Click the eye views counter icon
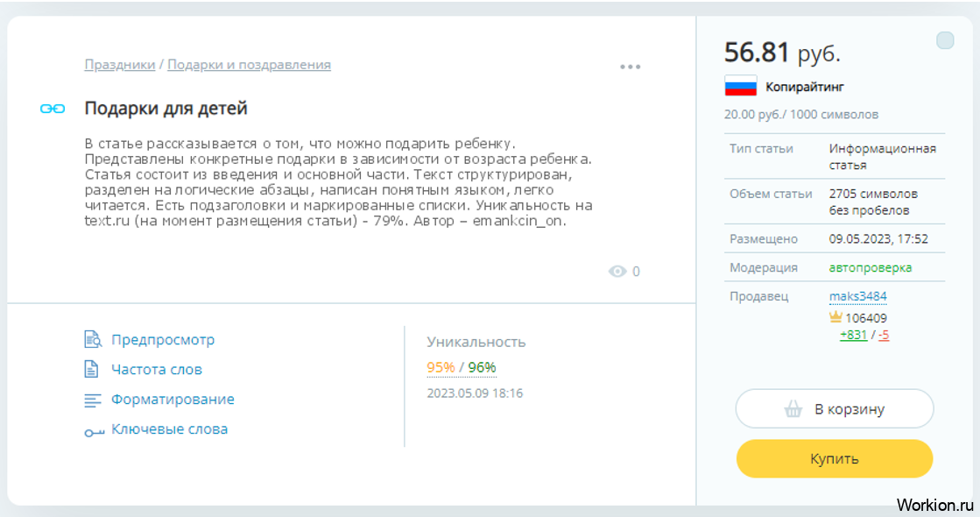The image size is (980, 517). pyautogui.click(x=617, y=272)
